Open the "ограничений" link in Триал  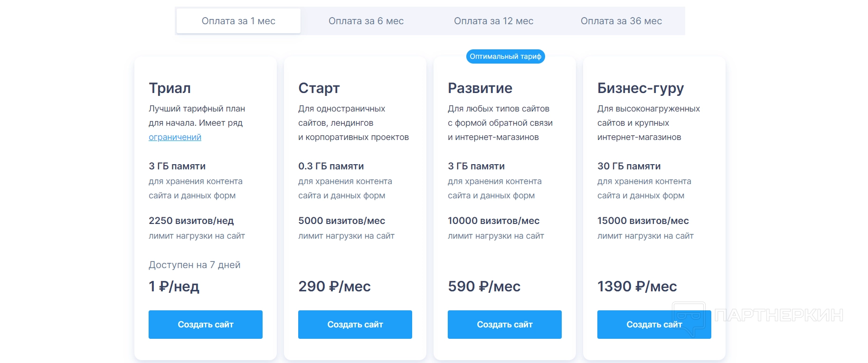[x=175, y=137]
